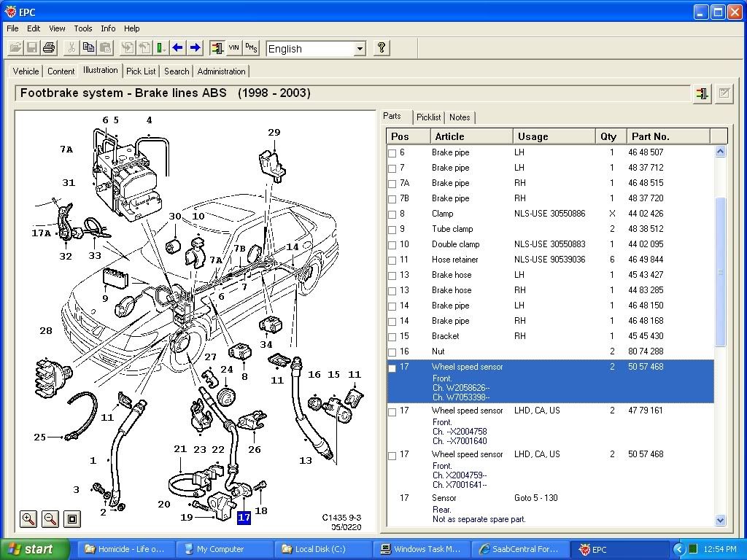Click the zoom-in magnifier under the diagram
Screen dimensions: 747x560
pos(28,519)
